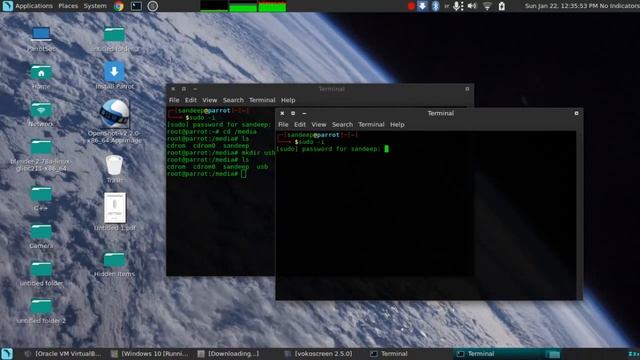Switch to Windows 10 [Running] taskbar item
This screenshot has height=360, width=640.
[150, 353]
